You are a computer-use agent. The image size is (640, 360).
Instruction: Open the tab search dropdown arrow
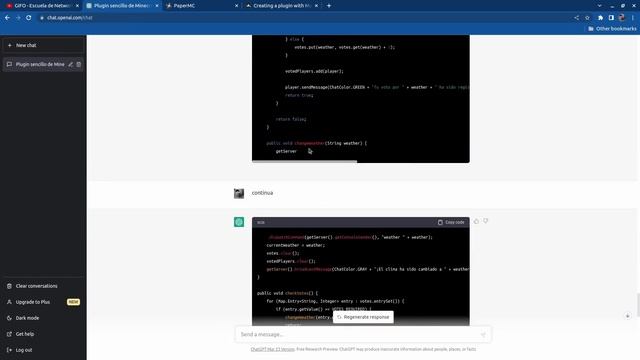tap(599, 6)
